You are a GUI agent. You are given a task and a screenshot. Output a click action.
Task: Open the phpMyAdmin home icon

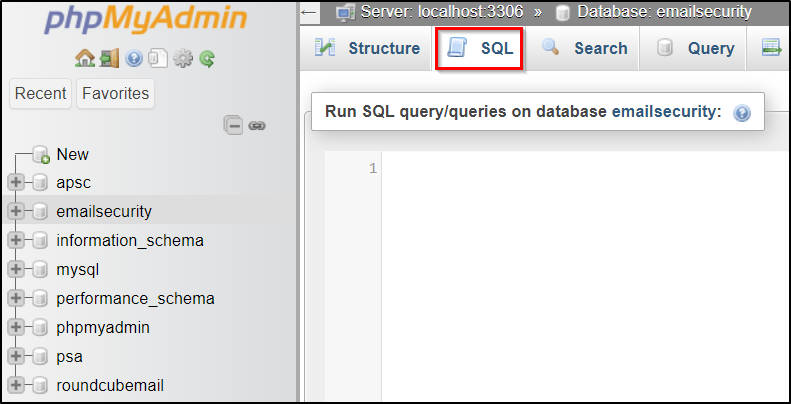click(x=85, y=59)
